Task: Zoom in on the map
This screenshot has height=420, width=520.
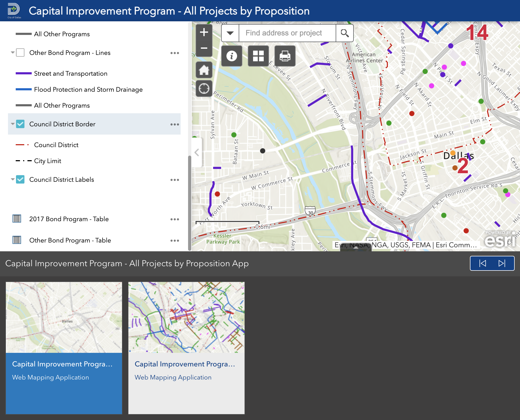Action: coord(204,32)
